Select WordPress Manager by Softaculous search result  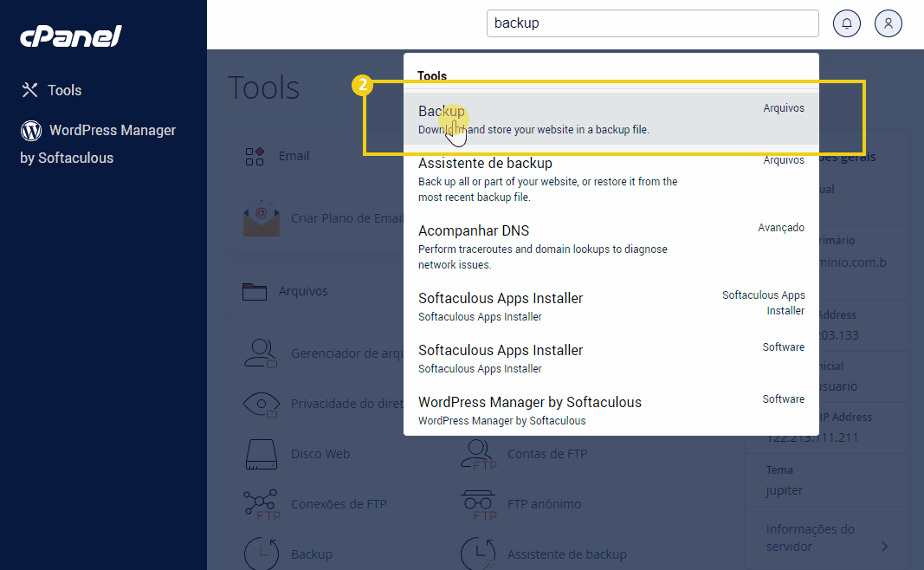tap(611, 411)
